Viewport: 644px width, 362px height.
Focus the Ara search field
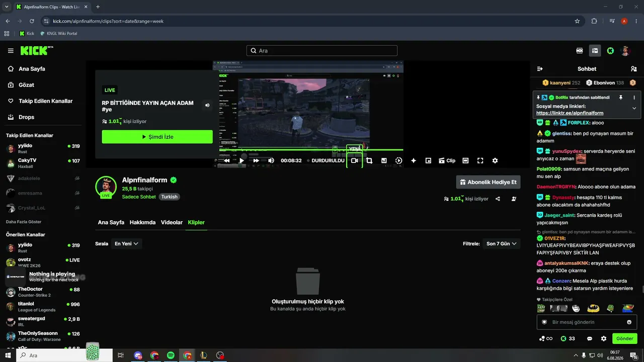pos(322,51)
